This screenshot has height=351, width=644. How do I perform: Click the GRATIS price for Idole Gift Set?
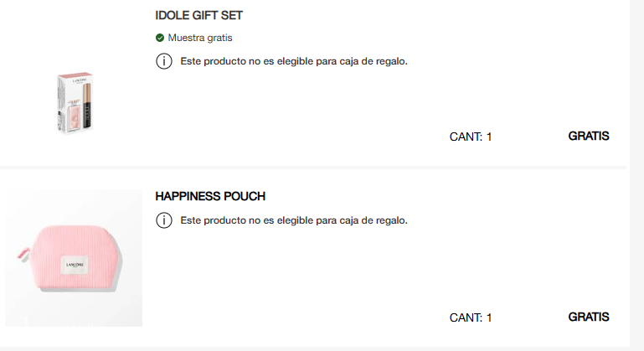(x=589, y=136)
